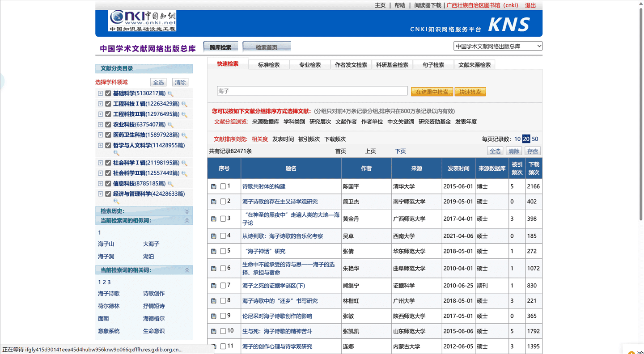Click the magnifier icon below 哲学与人文科学
Screen dimensions: 644x354
point(116,153)
